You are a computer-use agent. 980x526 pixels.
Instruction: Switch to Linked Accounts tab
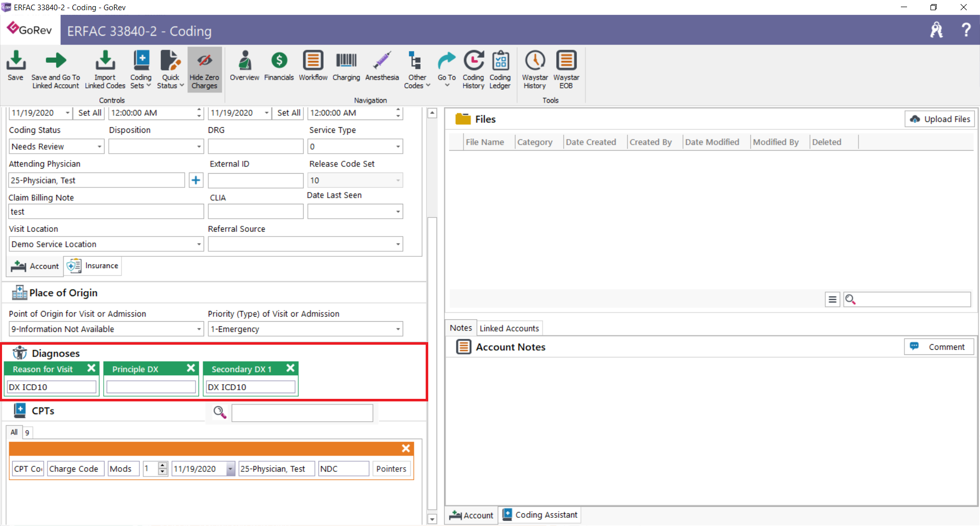click(x=509, y=328)
